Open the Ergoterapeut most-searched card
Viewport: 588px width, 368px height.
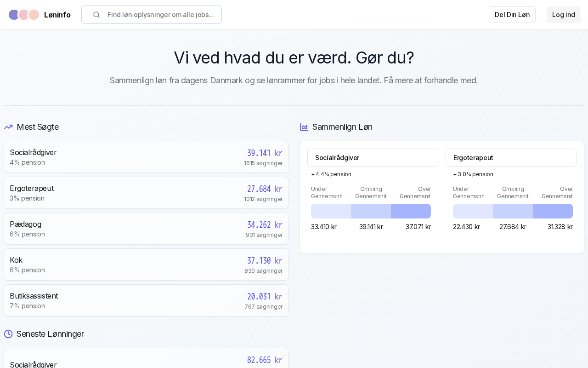[146, 193]
